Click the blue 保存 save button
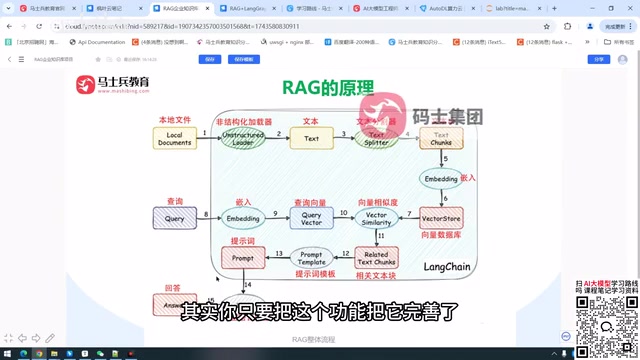The width and height of the screenshot is (640, 360). click(x=210, y=59)
